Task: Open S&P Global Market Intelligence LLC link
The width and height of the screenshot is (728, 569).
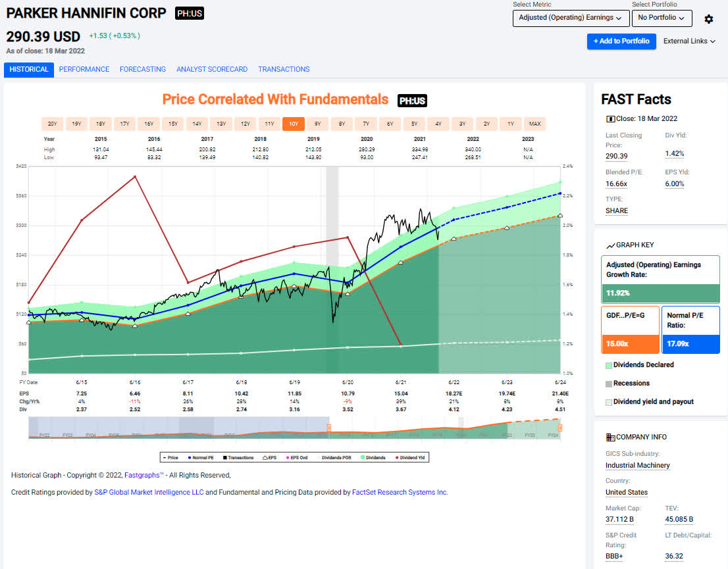Action: [x=149, y=493]
